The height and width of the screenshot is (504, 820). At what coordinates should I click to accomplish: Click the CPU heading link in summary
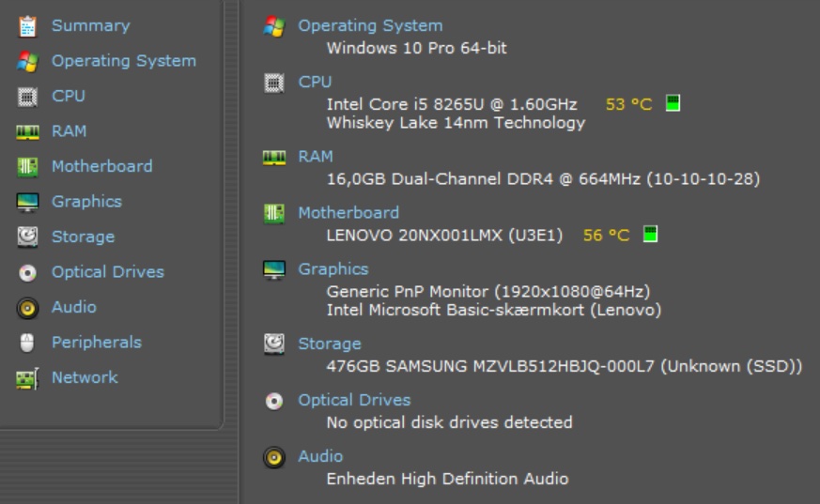point(315,82)
